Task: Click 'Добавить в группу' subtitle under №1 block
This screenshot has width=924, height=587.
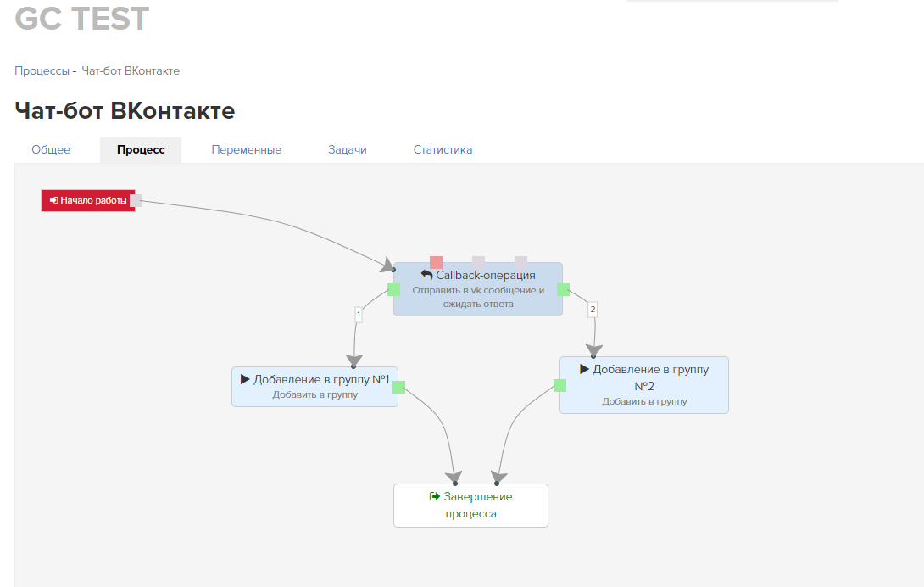Action: click(314, 394)
